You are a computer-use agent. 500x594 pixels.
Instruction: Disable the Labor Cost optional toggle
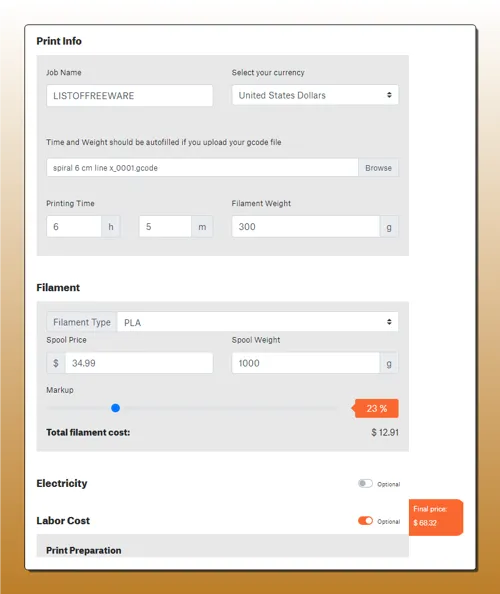[365, 521]
